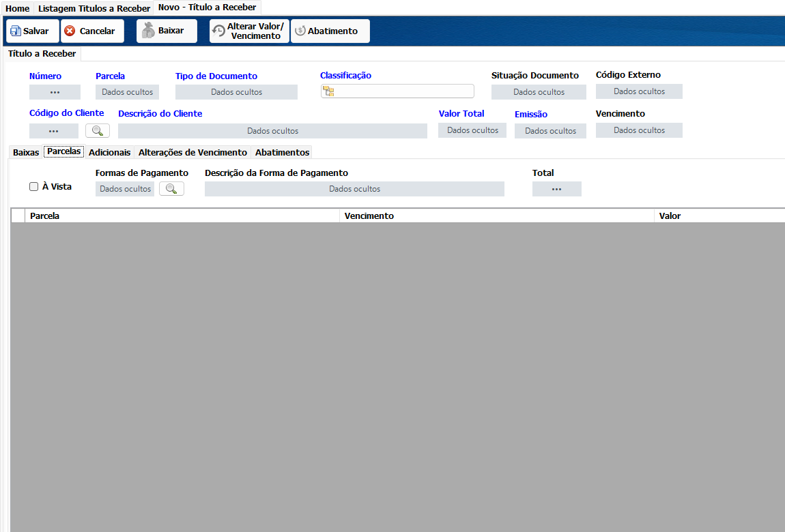Image resolution: width=785 pixels, height=532 pixels.
Task: Click the Total field in Parcelas
Action: tap(557, 189)
